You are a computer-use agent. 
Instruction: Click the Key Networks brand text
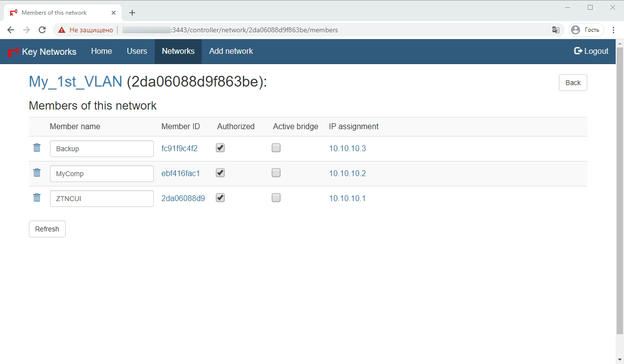[x=49, y=52]
